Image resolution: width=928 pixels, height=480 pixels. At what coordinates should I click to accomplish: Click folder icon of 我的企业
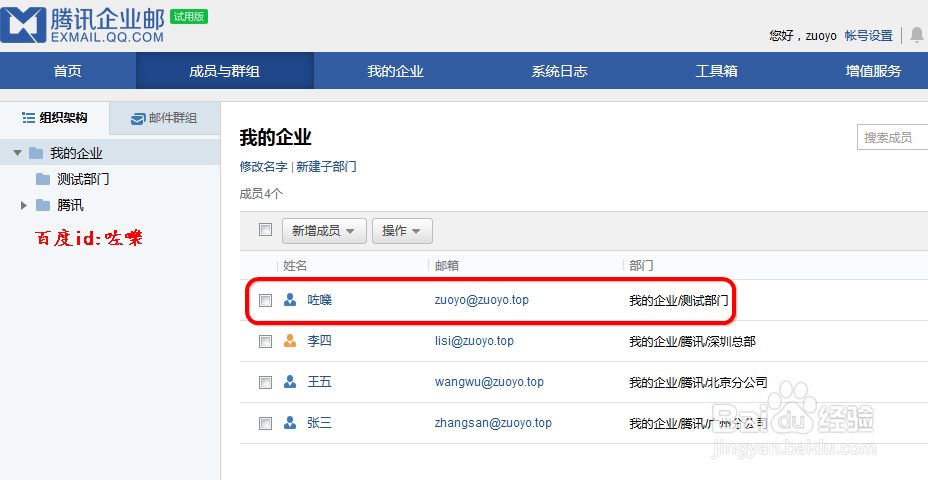(x=36, y=153)
